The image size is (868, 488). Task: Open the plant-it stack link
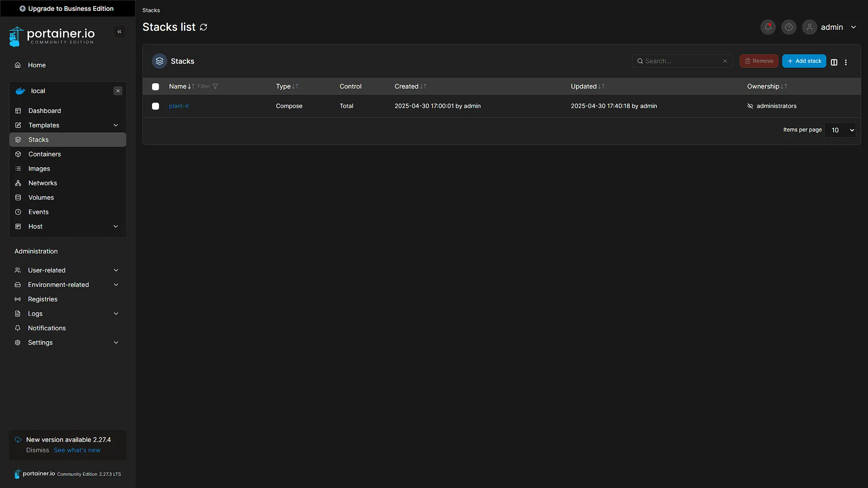point(179,106)
